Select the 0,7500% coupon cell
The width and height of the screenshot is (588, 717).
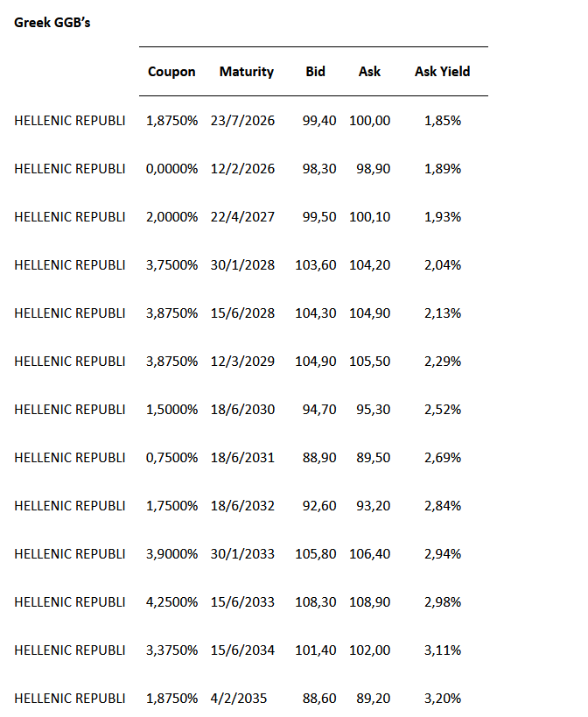click(171, 457)
